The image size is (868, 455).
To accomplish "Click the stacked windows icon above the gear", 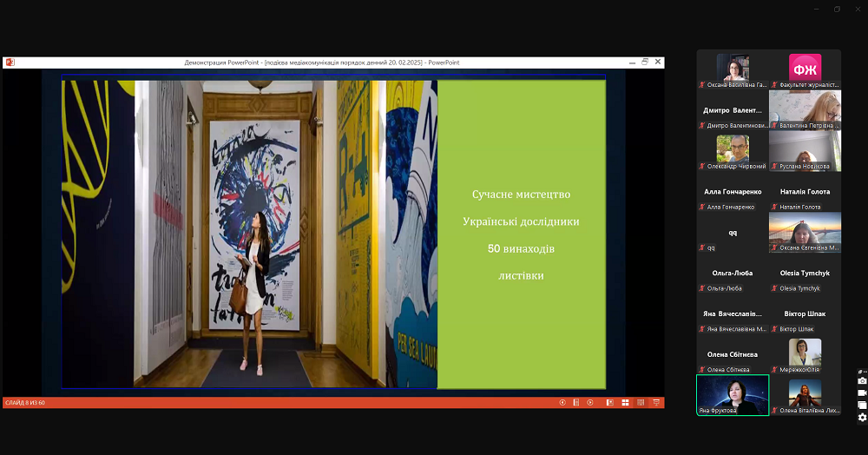I will (862, 406).
